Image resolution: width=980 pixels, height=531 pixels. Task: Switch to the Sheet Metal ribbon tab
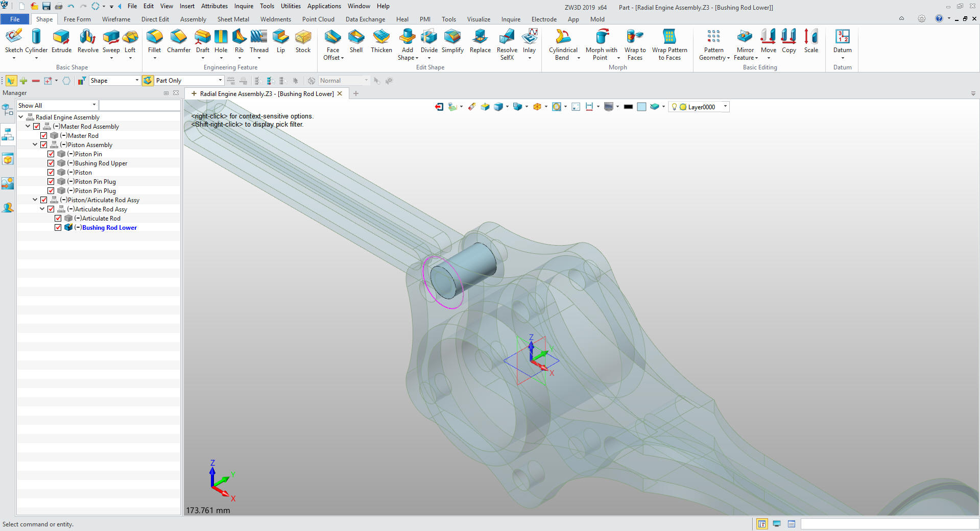coord(233,19)
